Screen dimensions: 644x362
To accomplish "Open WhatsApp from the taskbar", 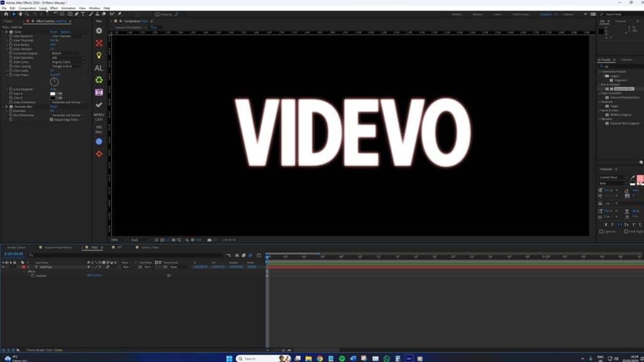I will click(387, 358).
